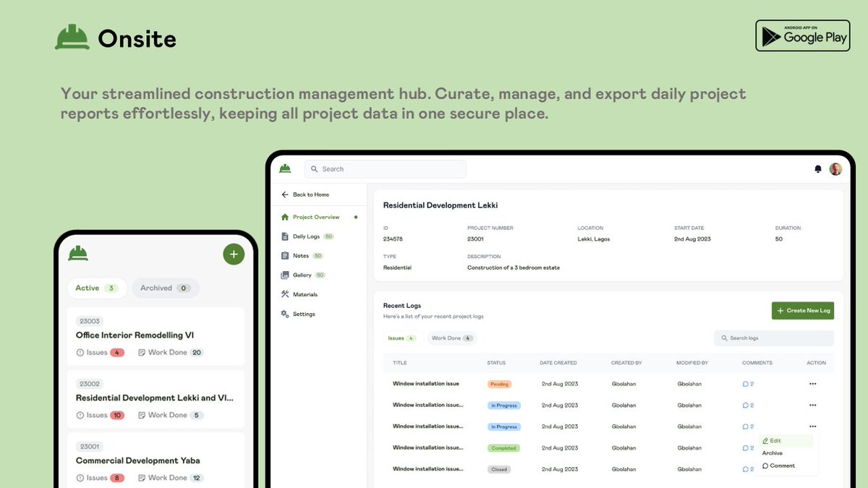This screenshot has width=868, height=488.
Task: Click the magnifier icon in top search bar
Action: (315, 169)
